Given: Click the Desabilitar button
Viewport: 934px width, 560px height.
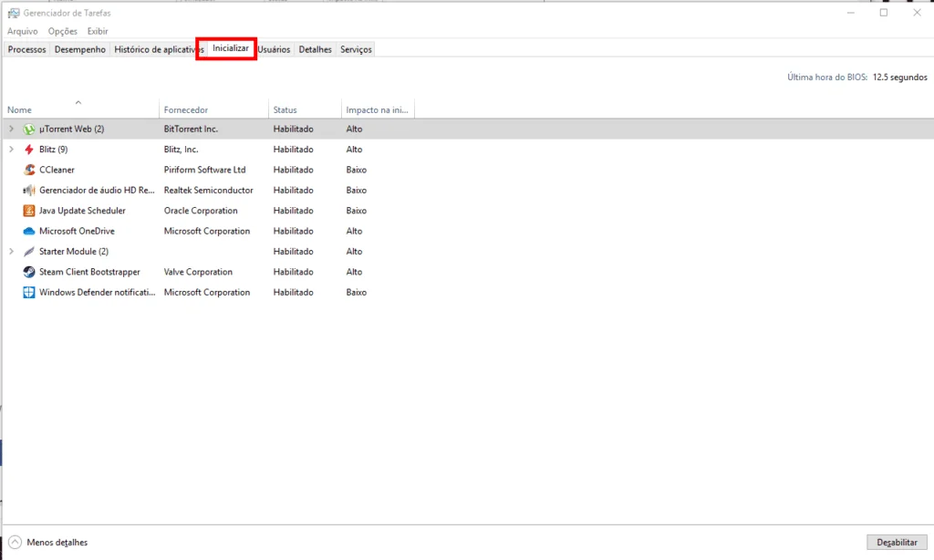Looking at the screenshot, I should (897, 542).
